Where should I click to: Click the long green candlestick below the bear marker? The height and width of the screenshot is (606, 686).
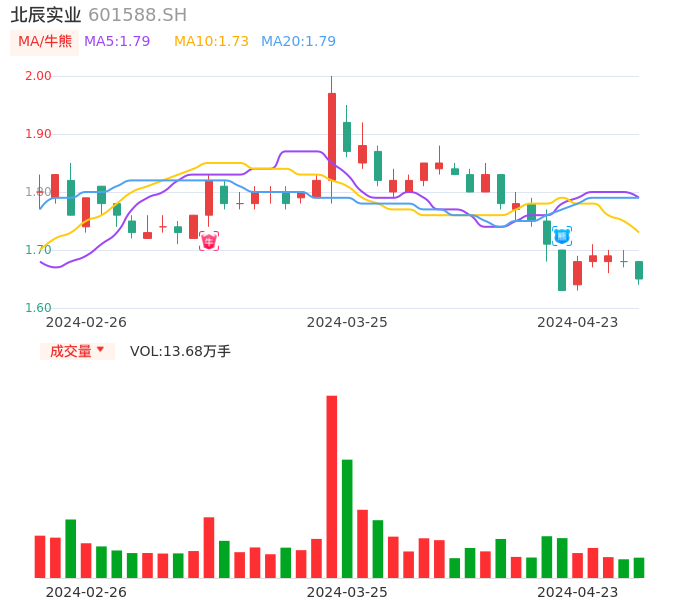point(562,270)
